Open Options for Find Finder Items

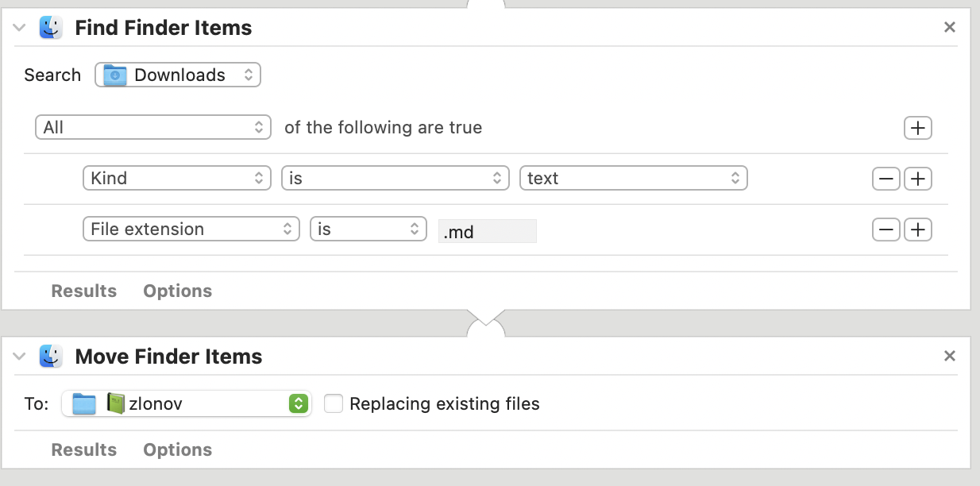(177, 291)
